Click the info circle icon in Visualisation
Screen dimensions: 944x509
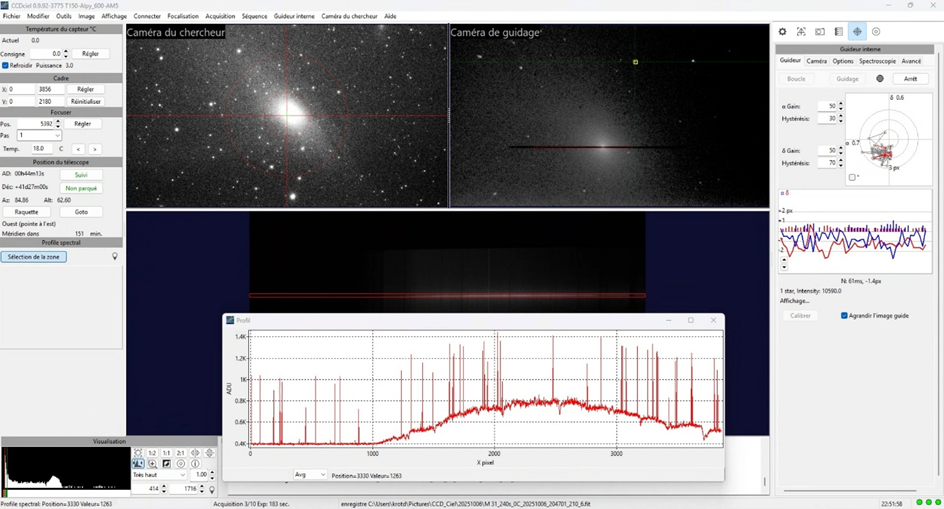pyautogui.click(x=195, y=464)
